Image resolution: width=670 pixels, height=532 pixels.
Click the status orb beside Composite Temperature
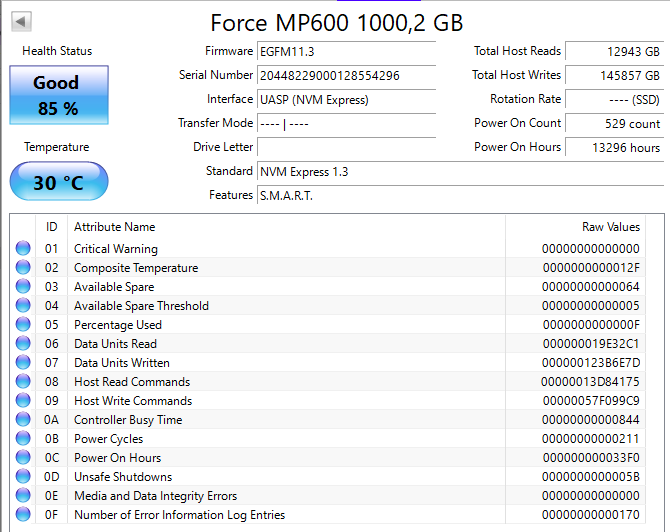click(x=23, y=268)
